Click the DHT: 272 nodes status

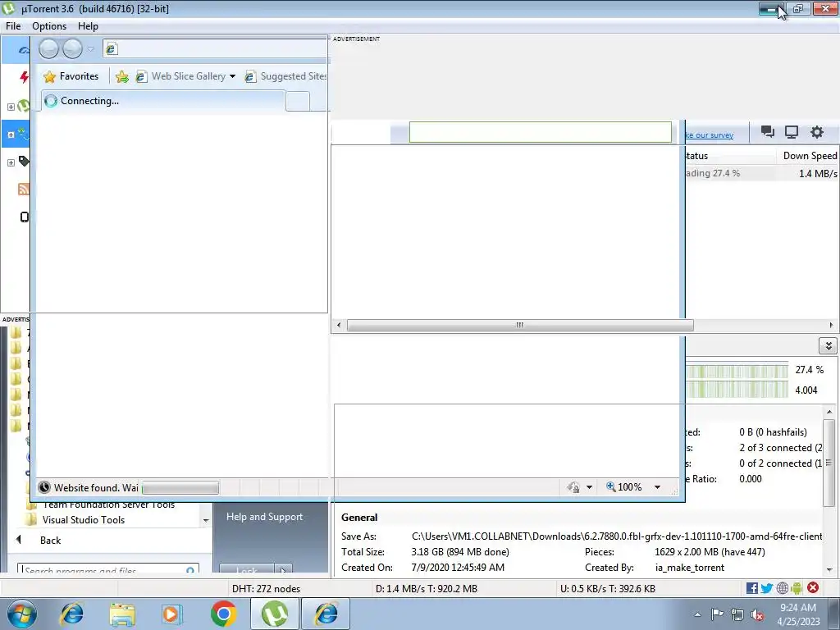(267, 589)
